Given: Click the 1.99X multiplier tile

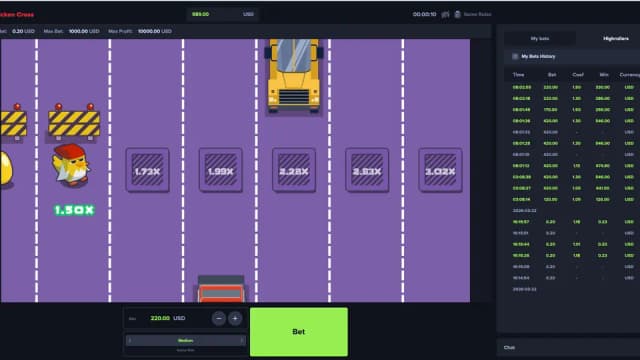Looking at the screenshot, I should coord(220,170).
